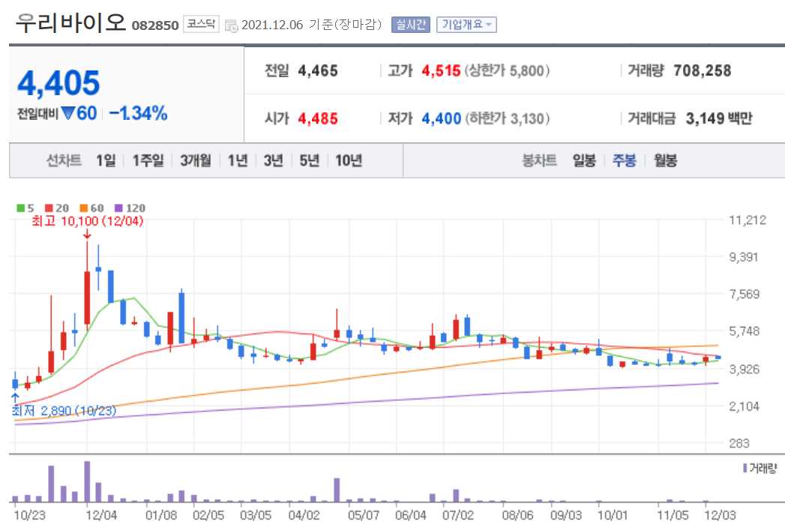The image size is (785, 532).
Task: Click the orange 60-day moving average legend marker
Action: [82, 207]
